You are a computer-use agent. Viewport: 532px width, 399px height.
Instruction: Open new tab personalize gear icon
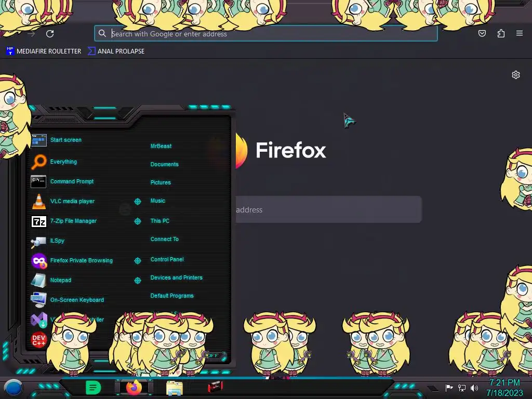coord(516,75)
